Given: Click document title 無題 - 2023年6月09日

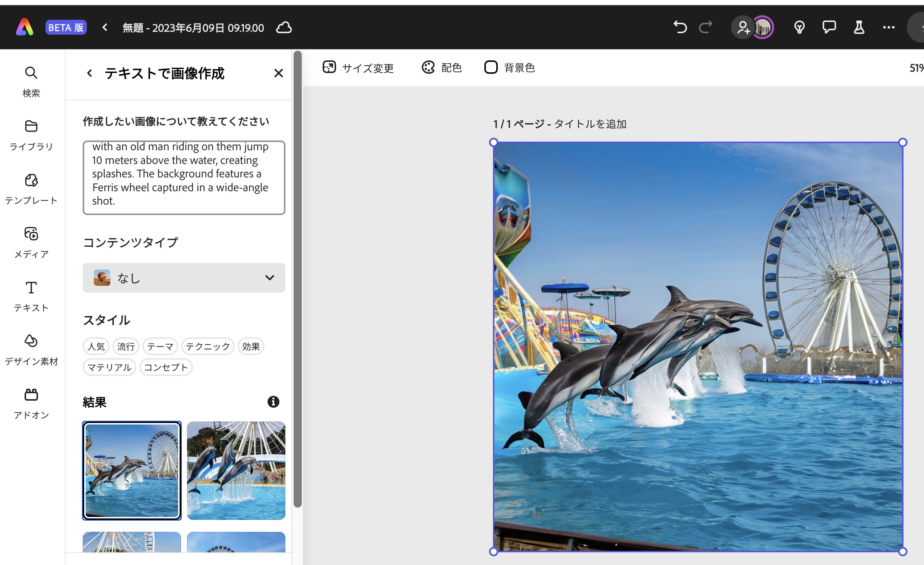Looking at the screenshot, I should click(x=193, y=28).
